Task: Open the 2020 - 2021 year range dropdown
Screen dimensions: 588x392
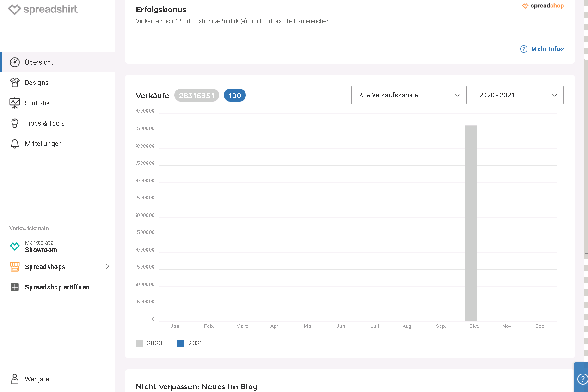Action: (517, 95)
